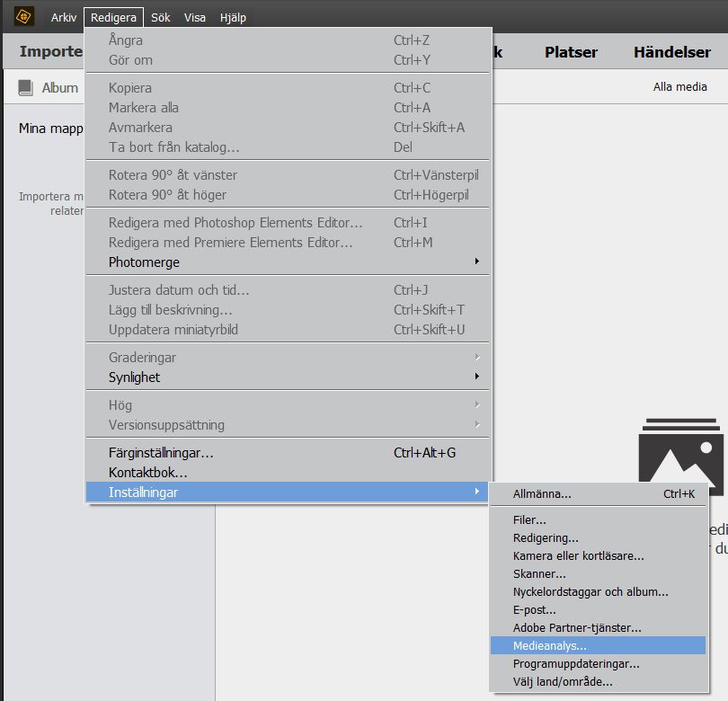Click the Versionsuppsättning submenu entry
The image size is (728, 701).
click(288, 425)
